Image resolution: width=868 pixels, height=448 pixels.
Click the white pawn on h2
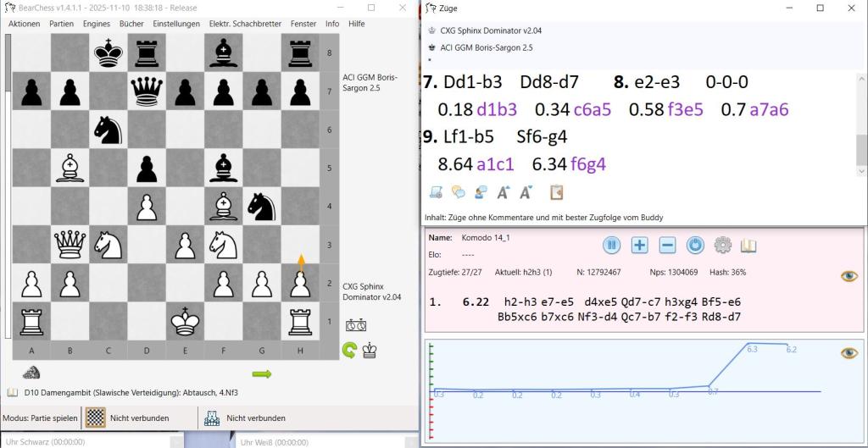tap(300, 282)
